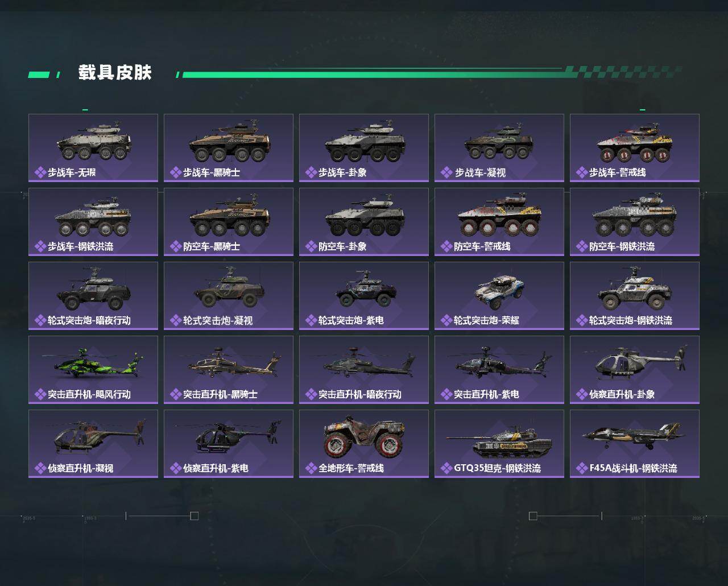The width and height of the screenshot is (728, 586).
Task: Click the diamond icon beside 轮式突击炮-暗夜行动
Action: [x=40, y=320]
